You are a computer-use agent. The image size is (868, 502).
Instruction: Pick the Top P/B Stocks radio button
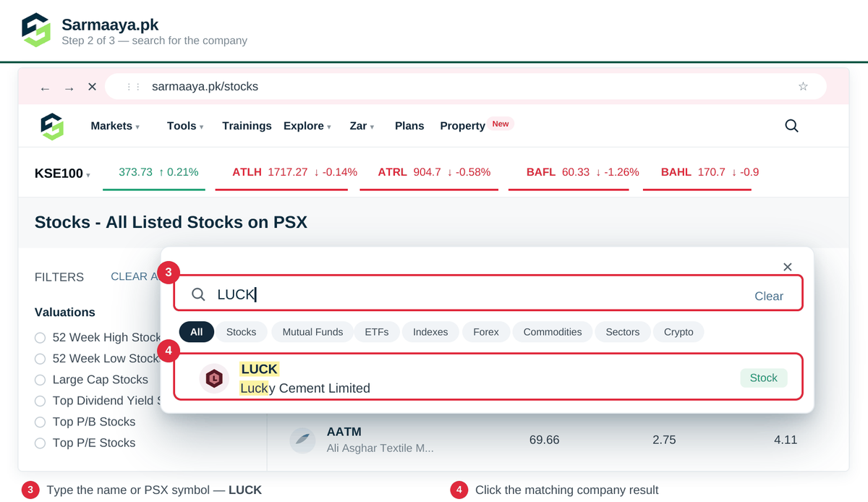click(40, 422)
